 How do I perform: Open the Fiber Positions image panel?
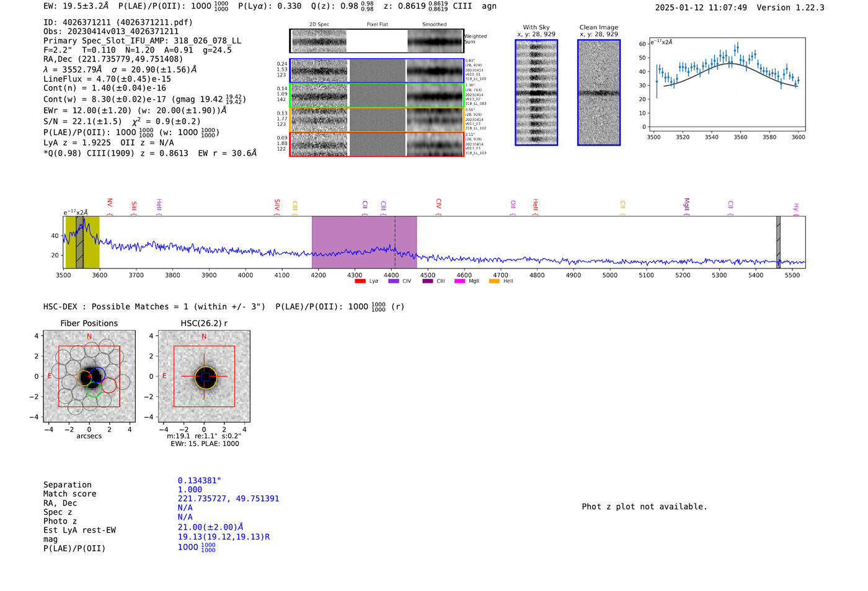pos(89,376)
